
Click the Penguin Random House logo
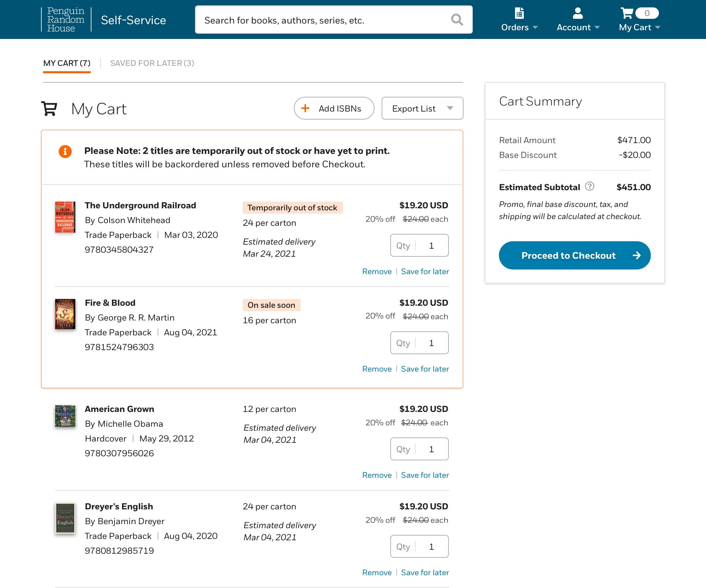66,19
